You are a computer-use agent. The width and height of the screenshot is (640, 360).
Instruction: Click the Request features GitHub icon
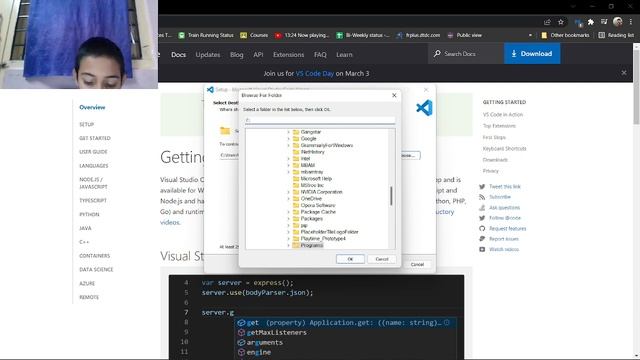coord(482,229)
